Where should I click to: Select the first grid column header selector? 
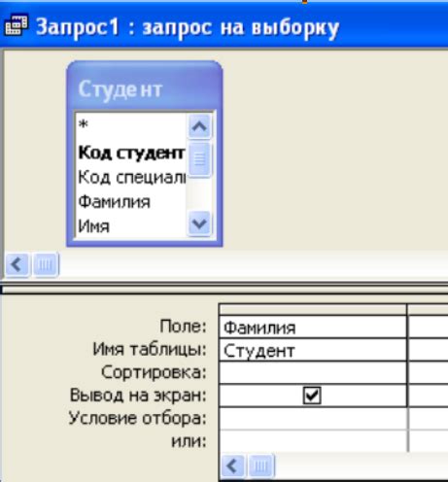313,310
